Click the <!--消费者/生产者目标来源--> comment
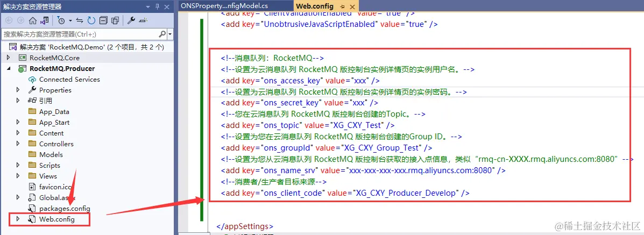 274,181
